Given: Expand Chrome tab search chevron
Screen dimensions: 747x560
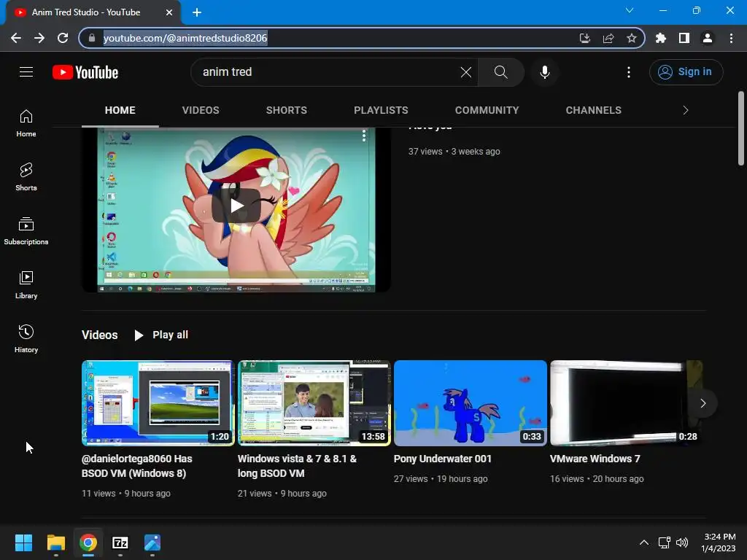Looking at the screenshot, I should coord(630,10).
